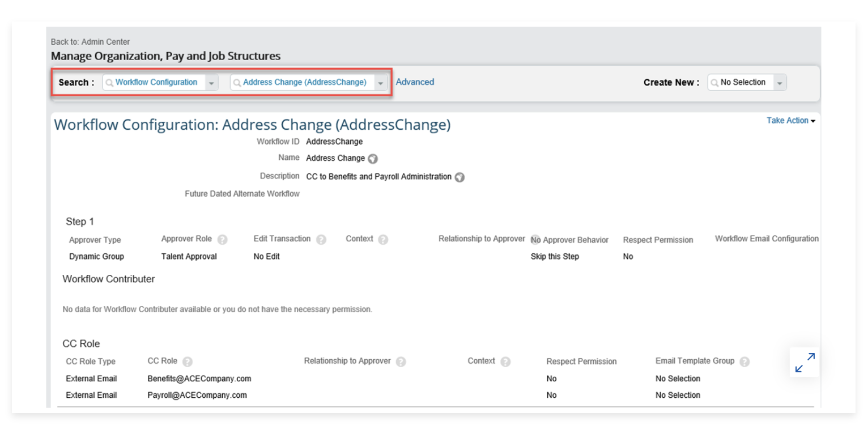Click the No Edit transaction value

[267, 257]
